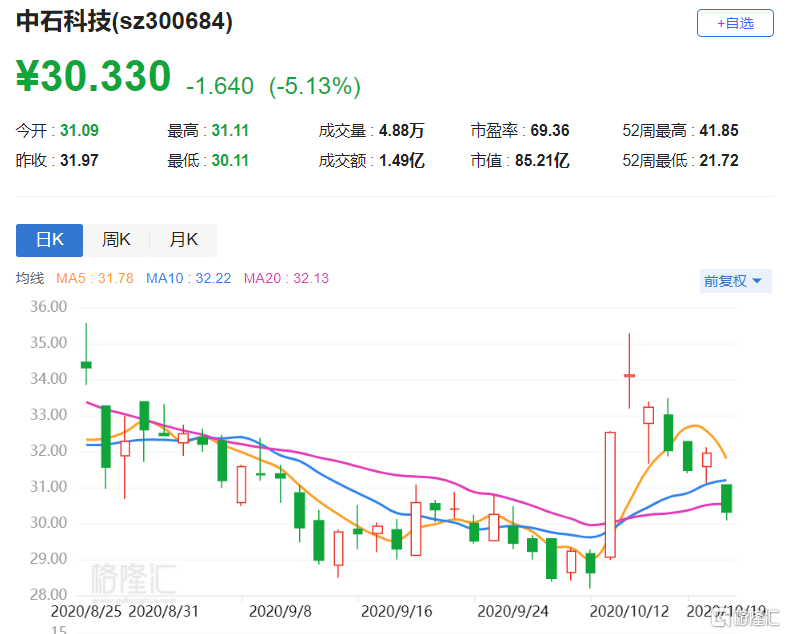The height and width of the screenshot is (634, 786).
Task: Click the 最高 value 31.11
Action: (230, 130)
